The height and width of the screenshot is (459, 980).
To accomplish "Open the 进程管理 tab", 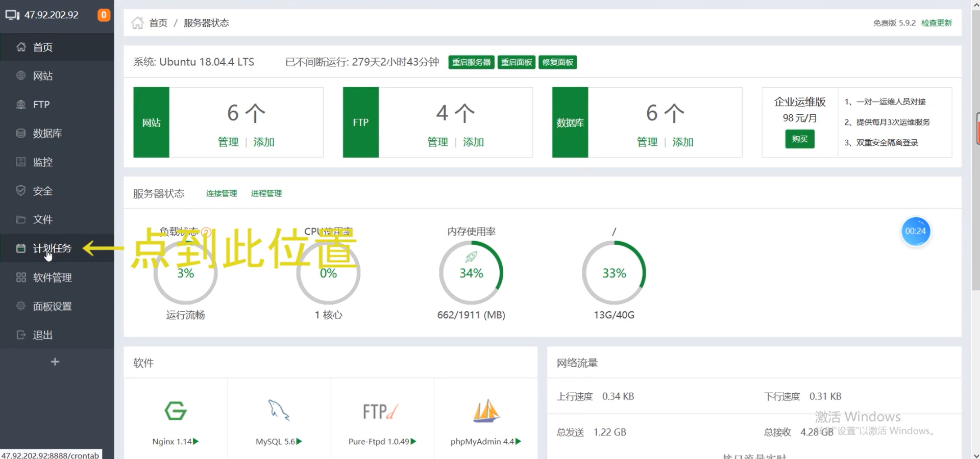I will (x=266, y=193).
